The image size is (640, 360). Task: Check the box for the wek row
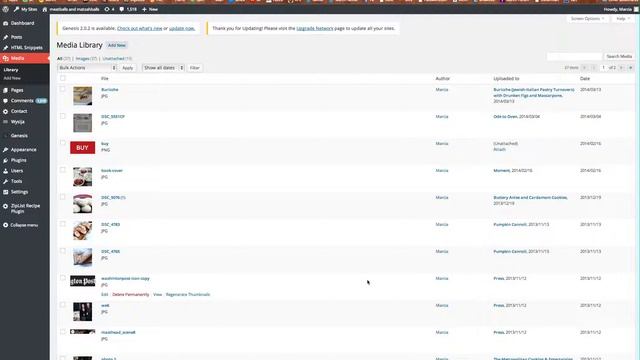(62, 304)
